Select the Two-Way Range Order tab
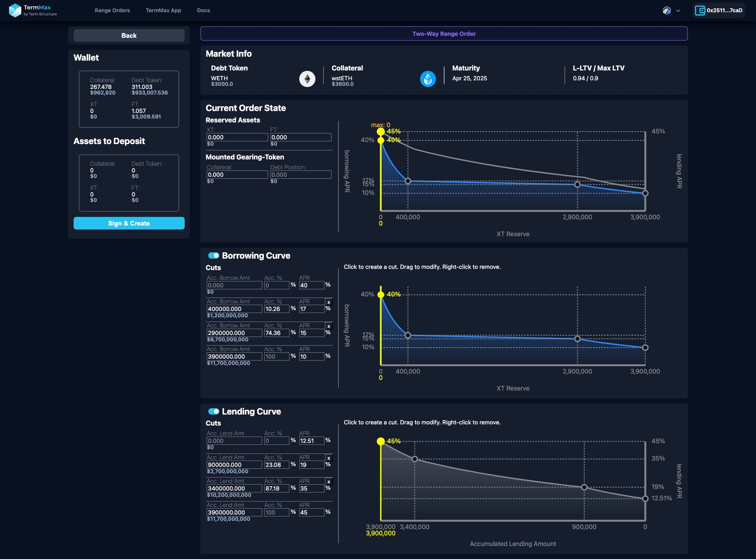 click(444, 34)
